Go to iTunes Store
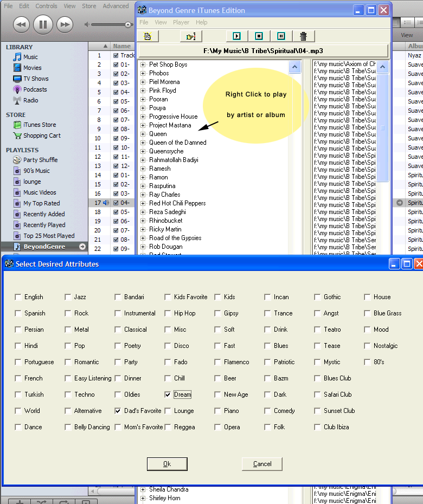Image resolution: width=423 pixels, height=504 pixels. click(x=40, y=125)
